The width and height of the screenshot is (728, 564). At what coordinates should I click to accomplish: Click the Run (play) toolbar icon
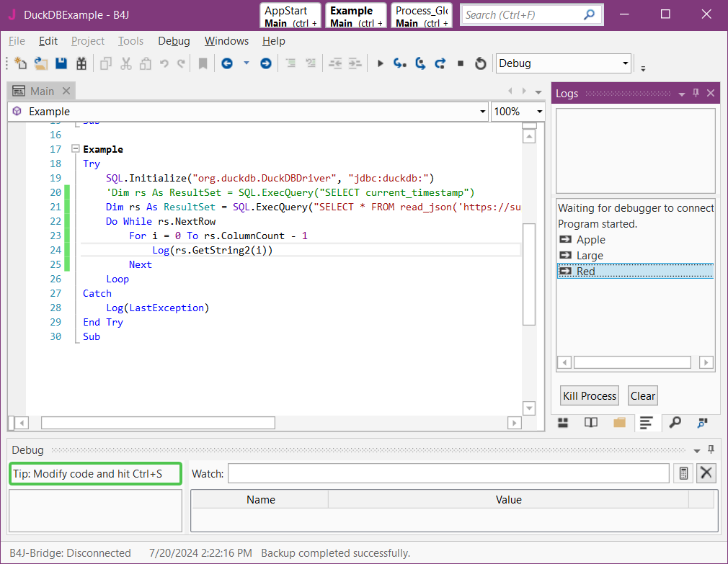[381, 63]
